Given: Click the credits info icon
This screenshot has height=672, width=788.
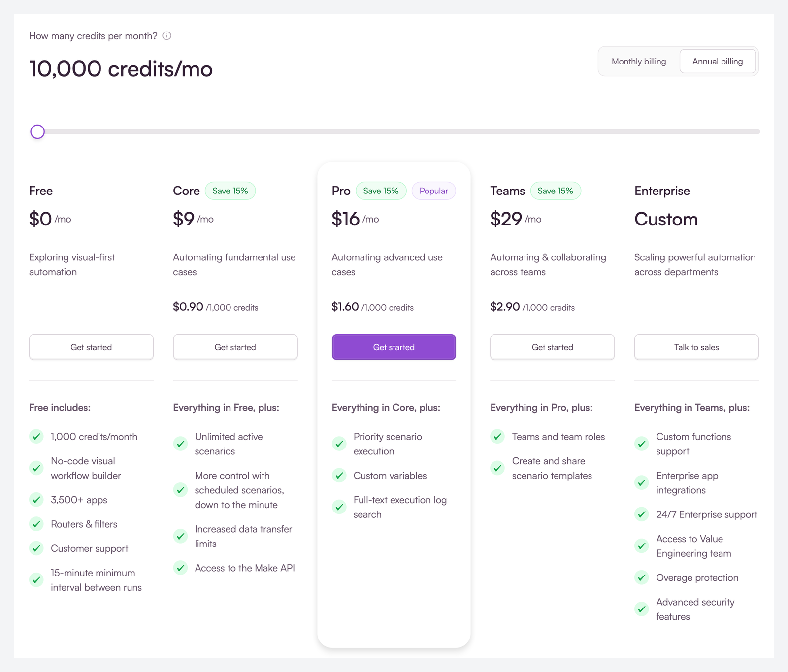Looking at the screenshot, I should (167, 36).
